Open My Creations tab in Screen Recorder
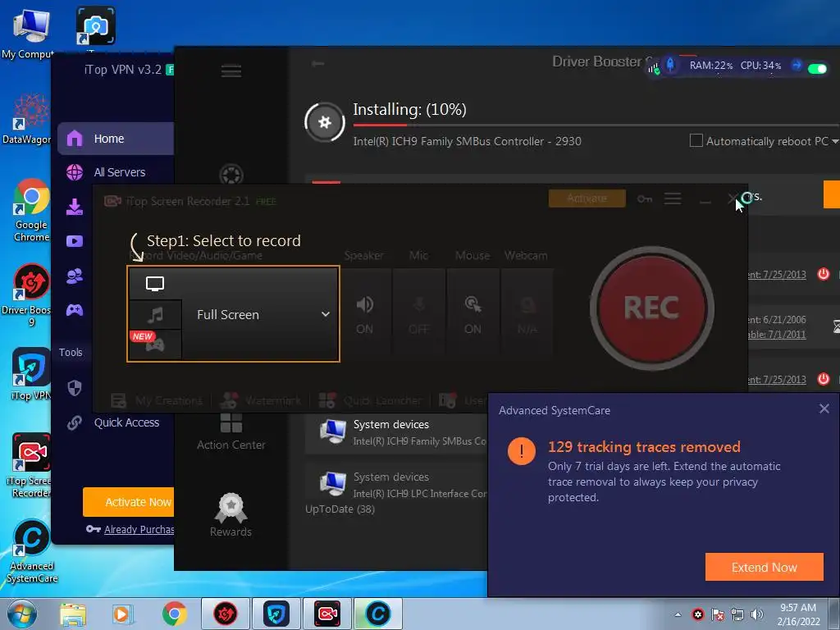Screen dimensions: 840x630 click(157, 400)
